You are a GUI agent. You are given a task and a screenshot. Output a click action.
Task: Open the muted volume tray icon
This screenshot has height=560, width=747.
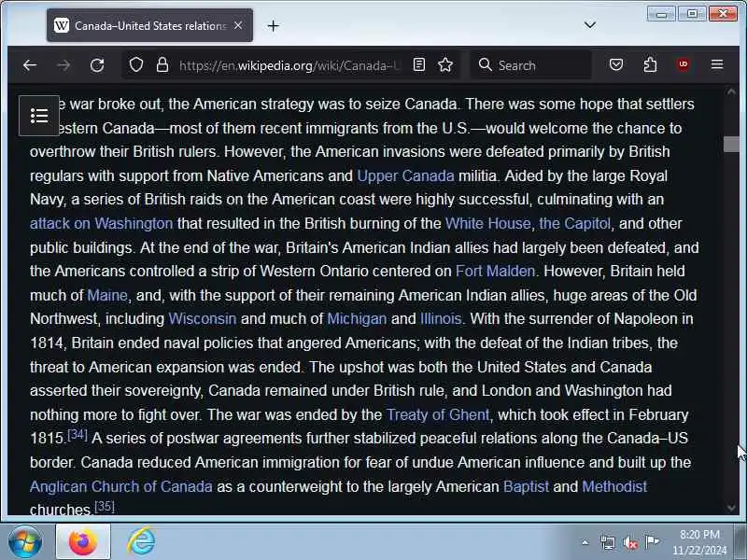tap(629, 542)
